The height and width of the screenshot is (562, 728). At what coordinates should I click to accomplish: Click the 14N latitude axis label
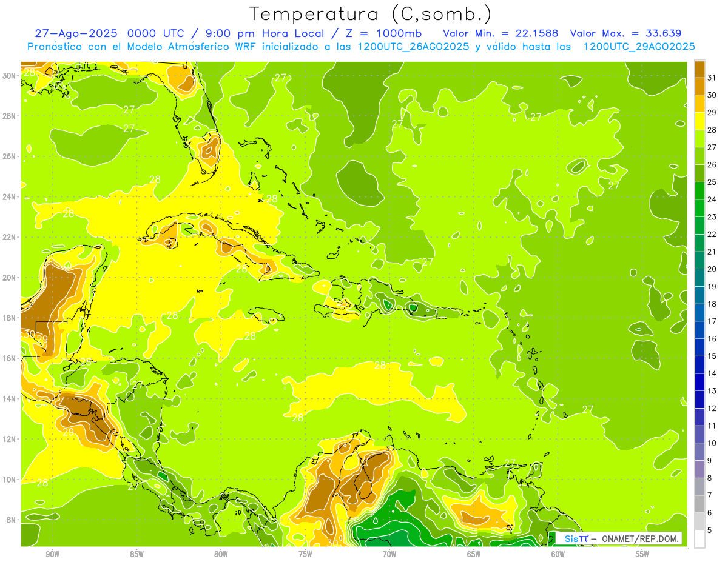[9, 398]
